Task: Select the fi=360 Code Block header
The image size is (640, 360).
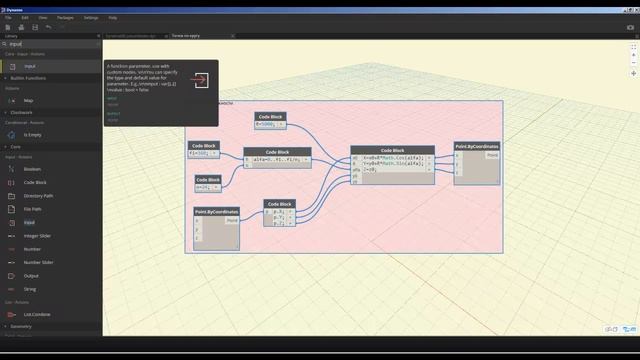Action: (x=204, y=146)
